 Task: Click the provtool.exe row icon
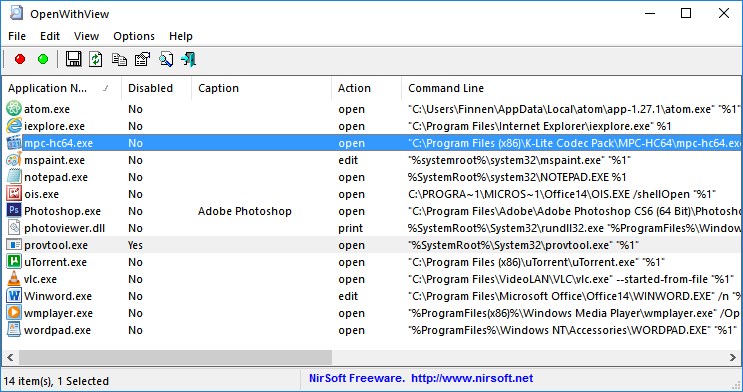coord(14,245)
